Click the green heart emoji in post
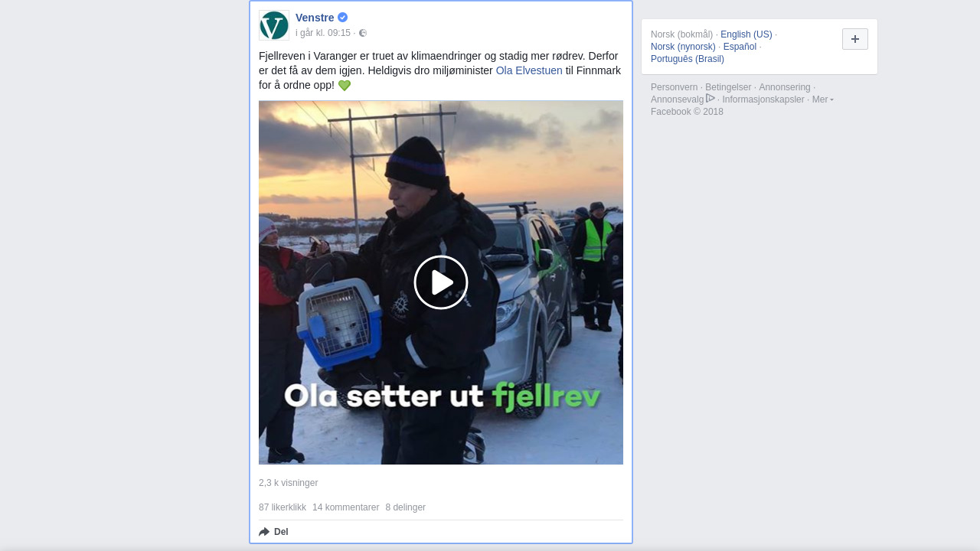This screenshot has height=551, width=980. [x=345, y=86]
